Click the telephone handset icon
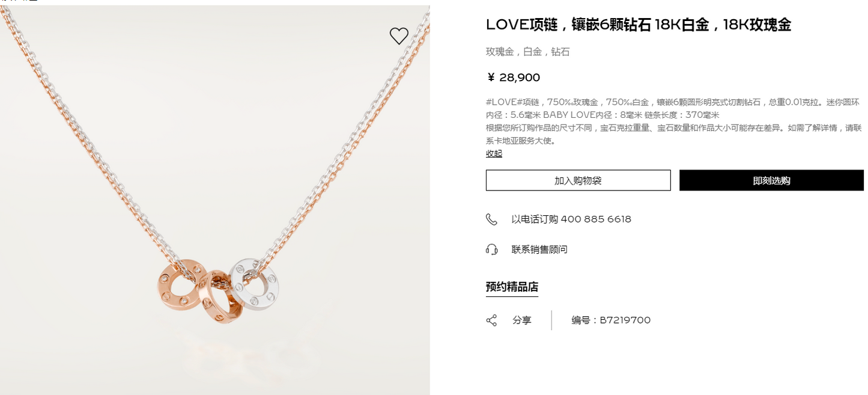The image size is (868, 395). 491,219
